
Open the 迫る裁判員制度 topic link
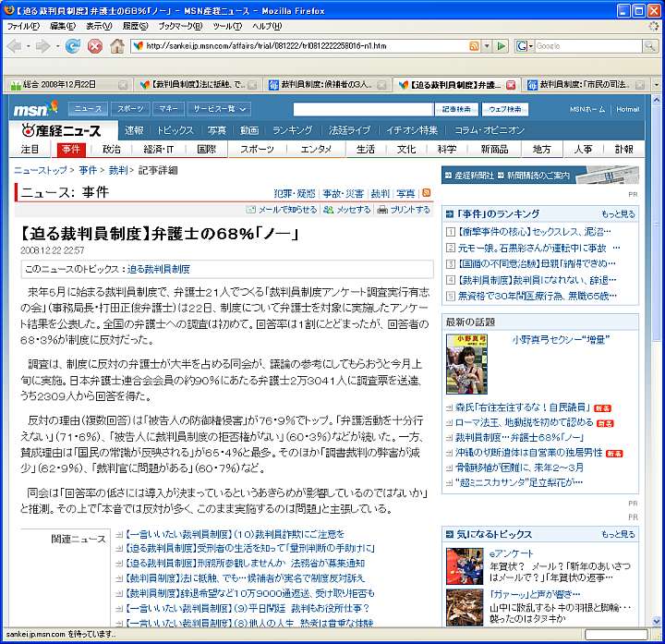tap(158, 269)
